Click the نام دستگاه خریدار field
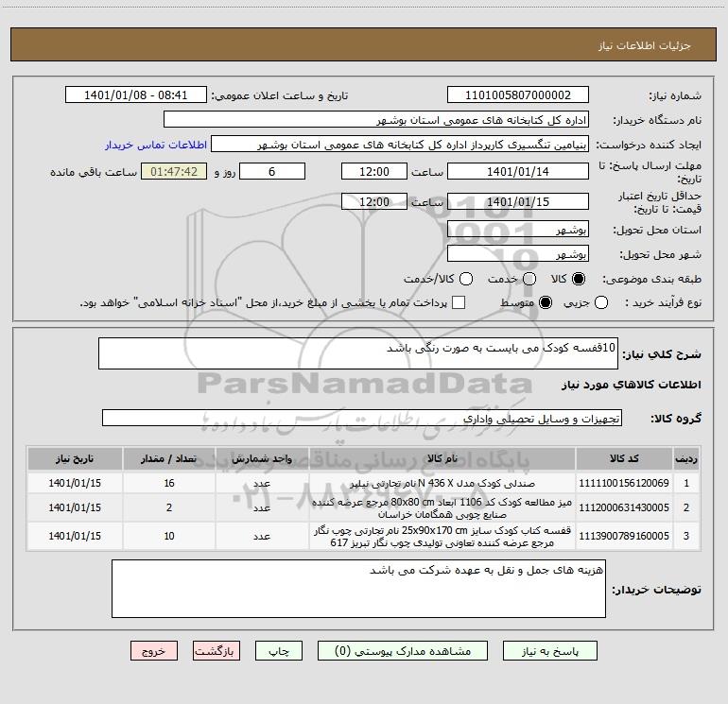 [x=376, y=120]
